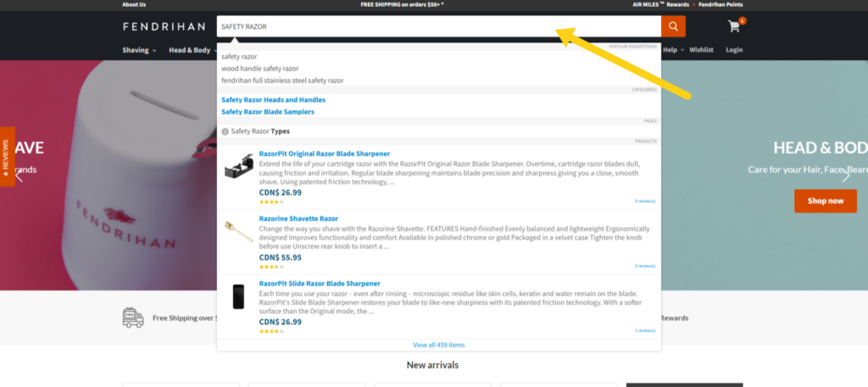
Task: Open Safety Razor Types page
Action: coord(260,132)
